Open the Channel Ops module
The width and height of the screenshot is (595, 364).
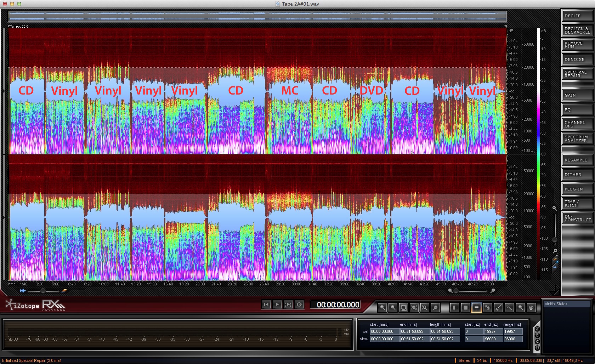click(x=577, y=124)
